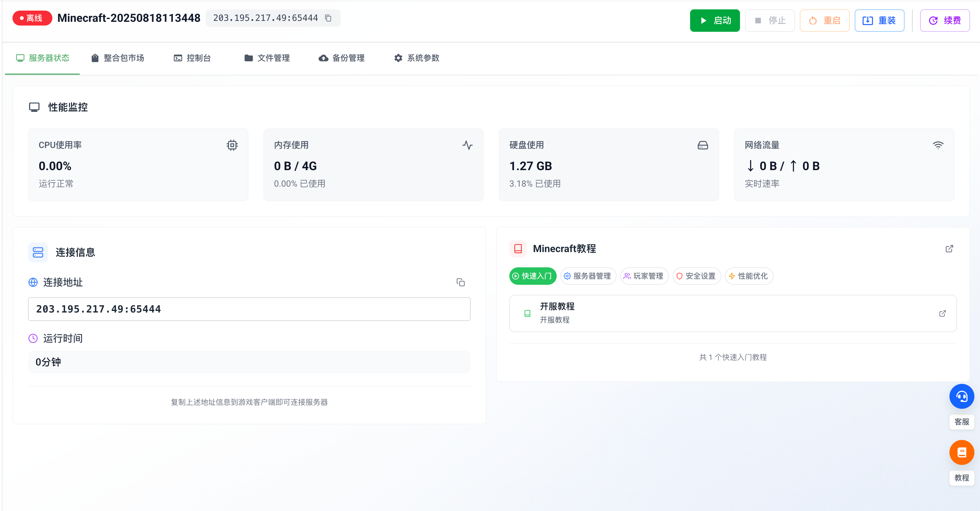Click the network wifi icon
The width and height of the screenshot is (980, 511).
pos(938,145)
